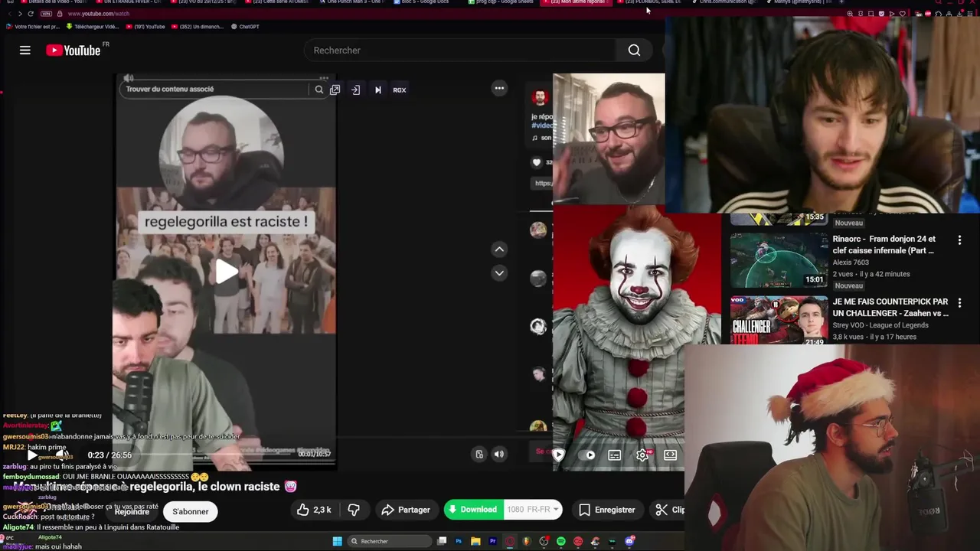Screen dimensions: 980x551
Task: Open the YouTube hamburger guide menu
Action: coord(25,51)
